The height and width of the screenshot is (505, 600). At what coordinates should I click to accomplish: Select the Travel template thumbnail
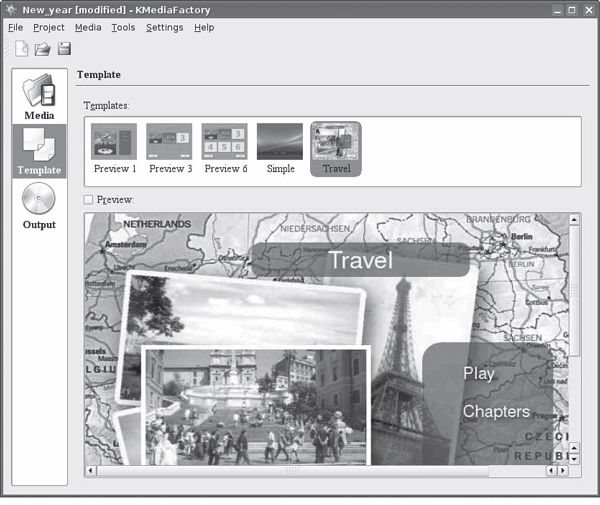pos(336,148)
